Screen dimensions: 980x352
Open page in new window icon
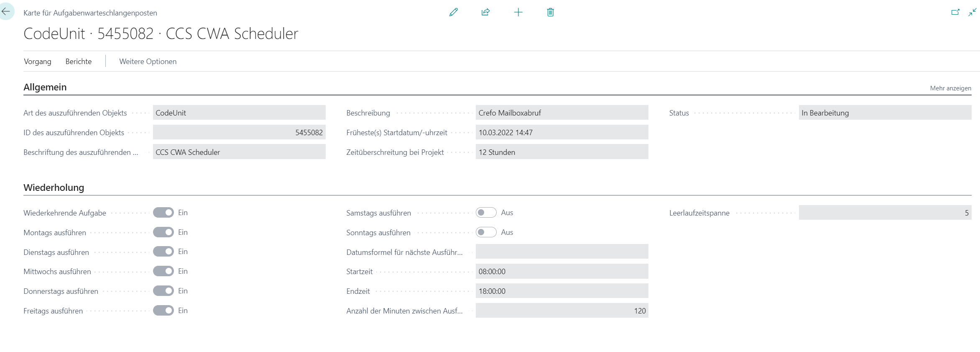pos(955,12)
